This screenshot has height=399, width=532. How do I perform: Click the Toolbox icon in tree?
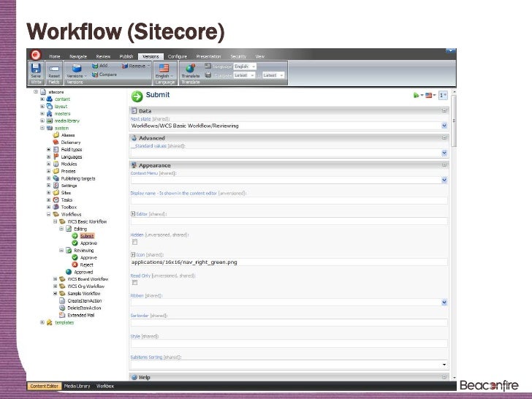[56, 207]
